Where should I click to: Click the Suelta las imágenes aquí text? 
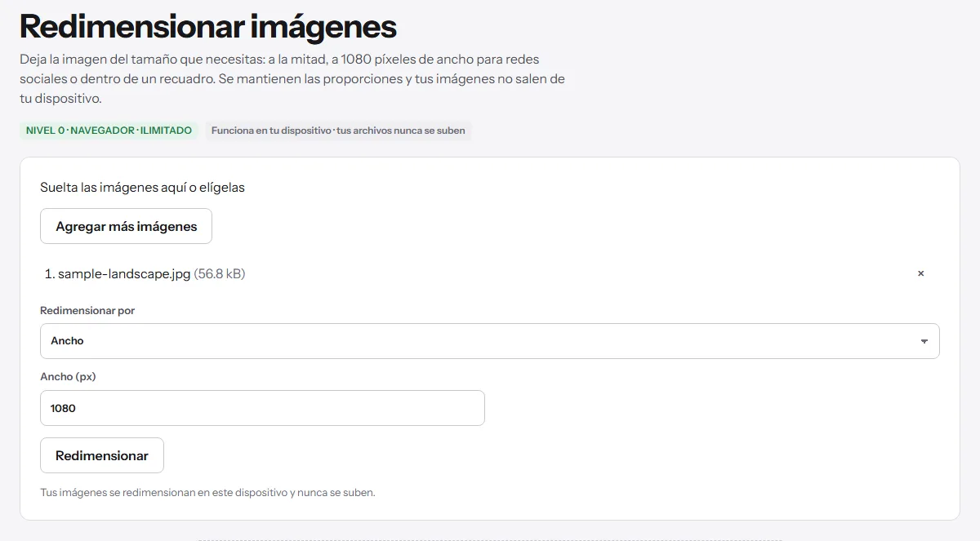pyautogui.click(x=143, y=188)
